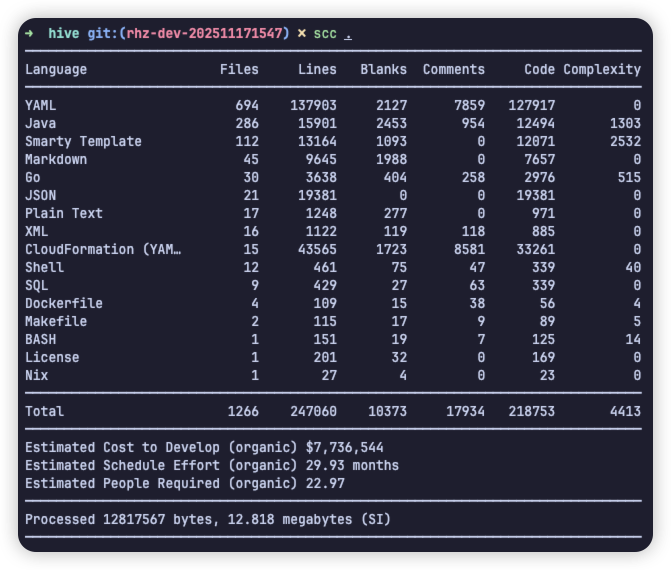Click the 'Comments' column header
The width and height of the screenshot is (671, 570).
click(454, 69)
